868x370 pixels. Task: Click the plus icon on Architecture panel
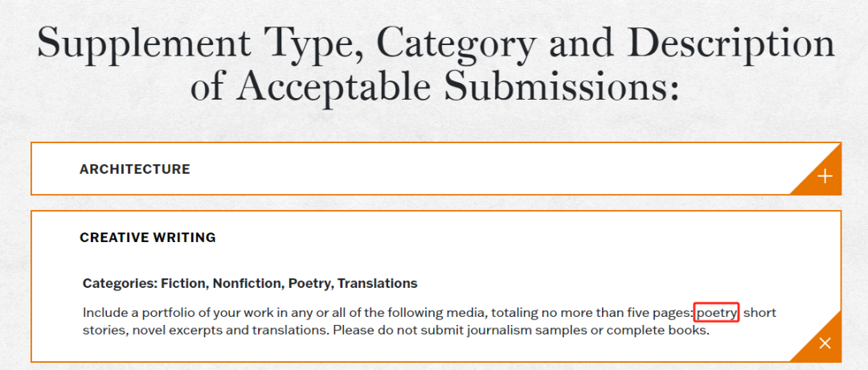pyautogui.click(x=825, y=176)
